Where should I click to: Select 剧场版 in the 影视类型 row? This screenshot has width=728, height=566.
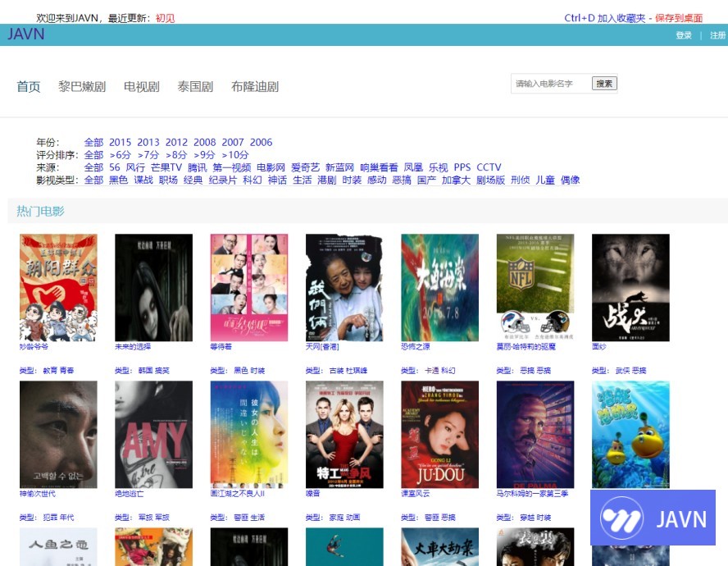(x=490, y=180)
